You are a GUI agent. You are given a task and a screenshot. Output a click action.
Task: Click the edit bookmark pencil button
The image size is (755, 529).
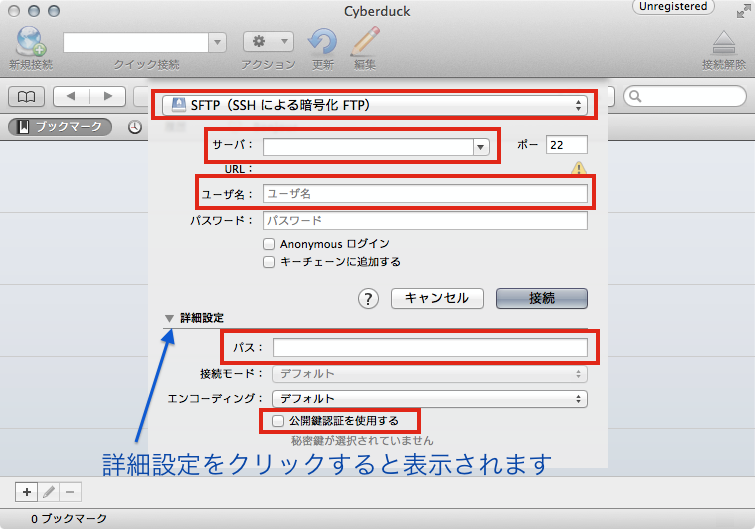click(49, 492)
